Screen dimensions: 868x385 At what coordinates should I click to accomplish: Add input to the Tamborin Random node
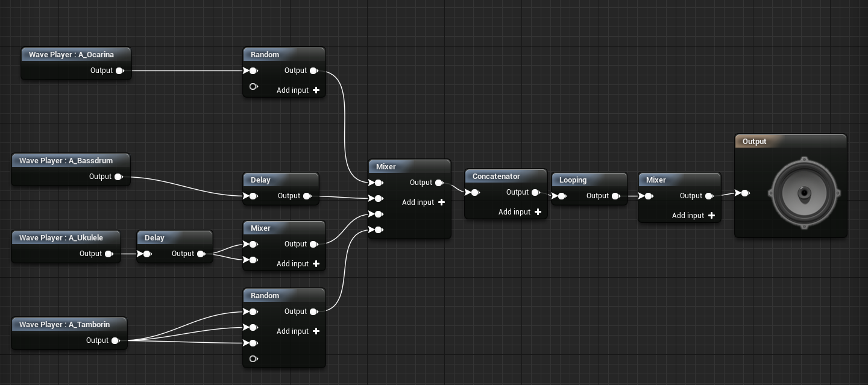(298, 331)
